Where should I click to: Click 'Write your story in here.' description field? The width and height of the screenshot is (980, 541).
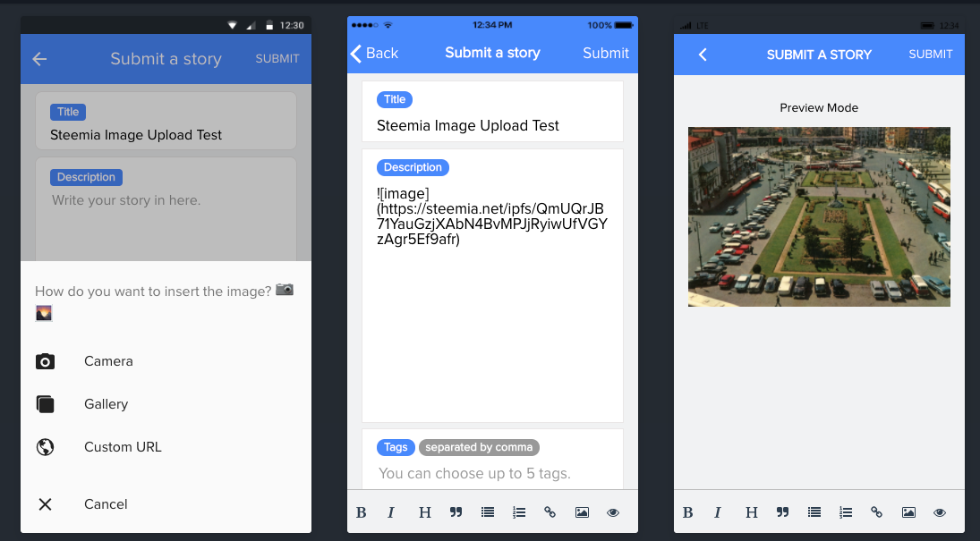pos(126,200)
